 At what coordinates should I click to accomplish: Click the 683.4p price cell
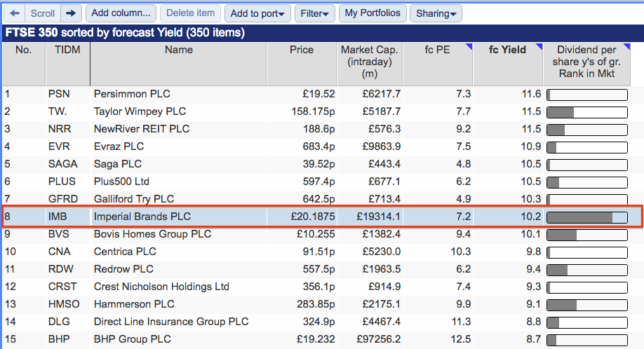[x=318, y=146]
